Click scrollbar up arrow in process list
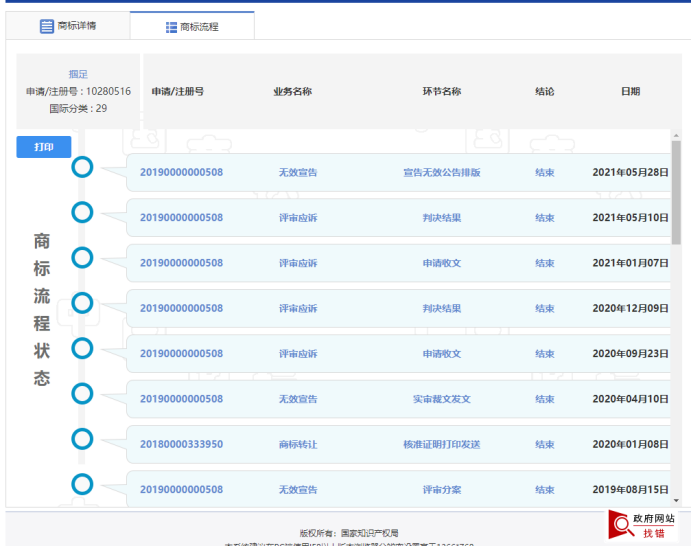Viewport: 692px width, 546px height. (x=676, y=135)
